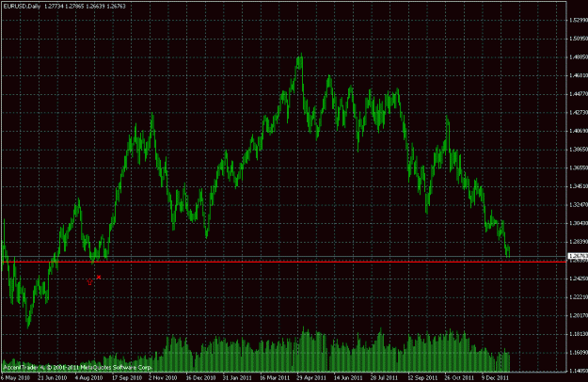Click the current price label 1.26763
This screenshot has height=382, width=588.
point(578,256)
